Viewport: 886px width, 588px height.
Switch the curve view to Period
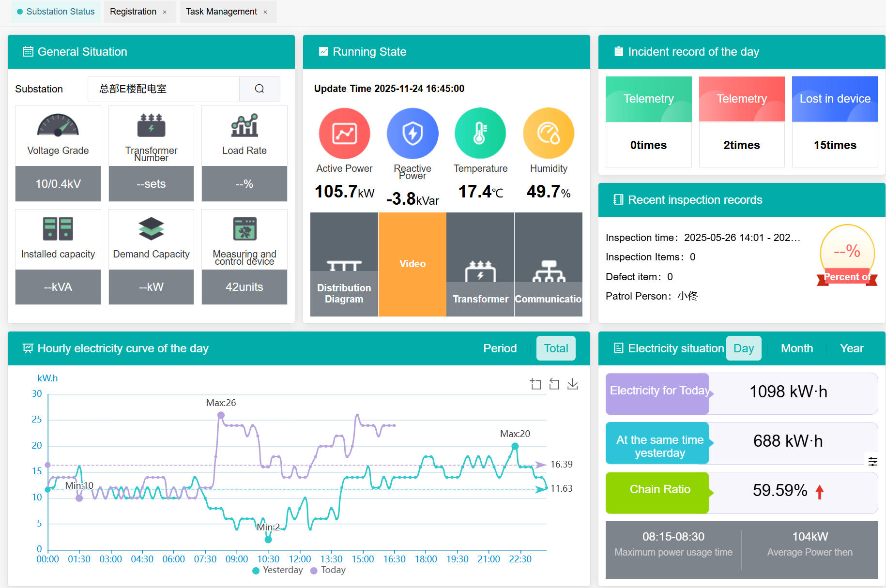coord(500,348)
